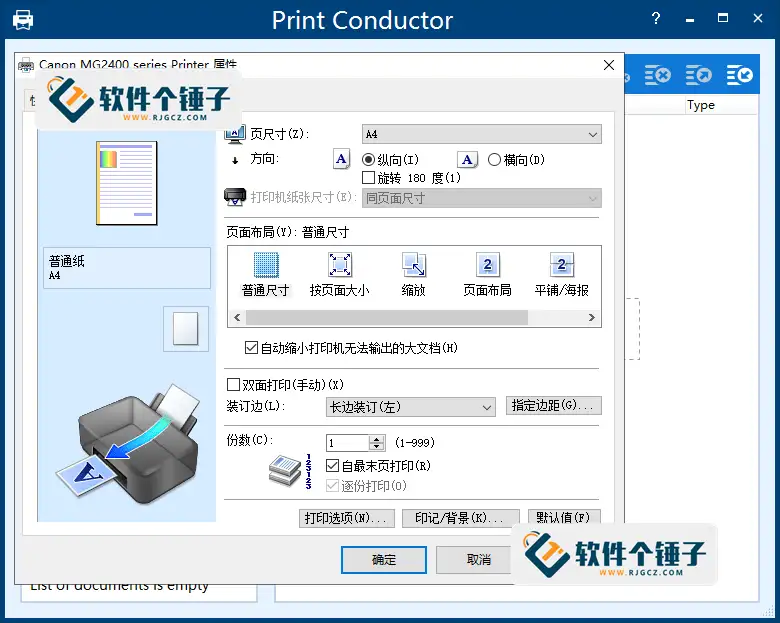The image size is (780, 623).
Task: Click the page size icon beside 页尺寸
Action: point(235,134)
